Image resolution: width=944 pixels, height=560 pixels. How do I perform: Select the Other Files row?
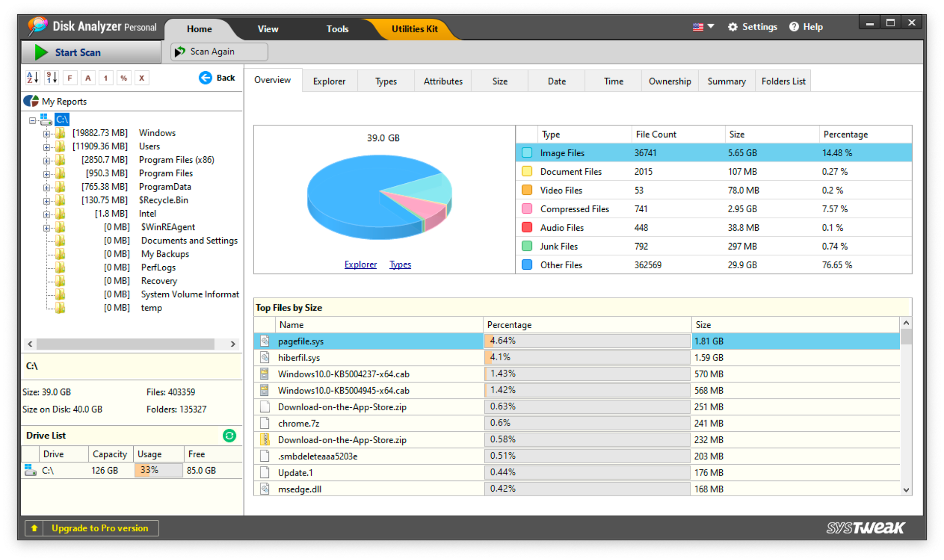click(x=714, y=265)
